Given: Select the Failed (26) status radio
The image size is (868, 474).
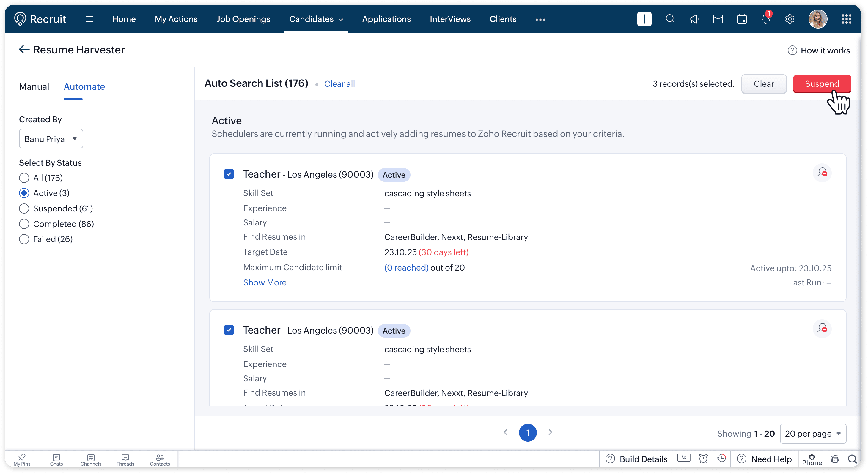Looking at the screenshot, I should (x=24, y=239).
